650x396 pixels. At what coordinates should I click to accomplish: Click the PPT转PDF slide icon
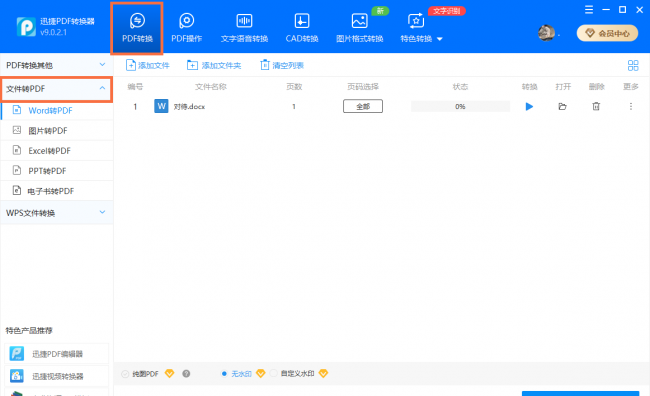coord(17,170)
